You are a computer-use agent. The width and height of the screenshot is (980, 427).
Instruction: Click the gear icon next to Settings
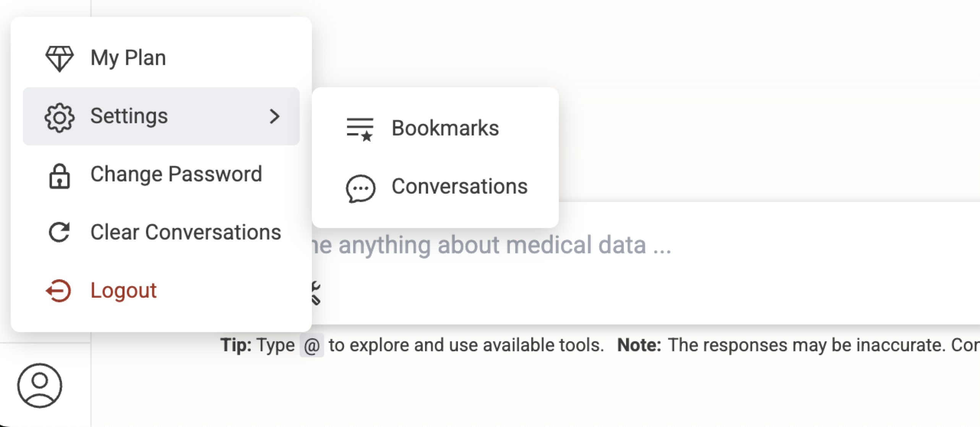[x=59, y=117]
